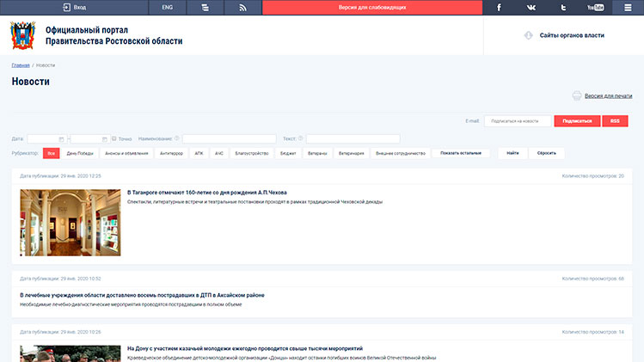Click the Текст help icon
The height and width of the screenshot is (362, 644).
[300, 138]
